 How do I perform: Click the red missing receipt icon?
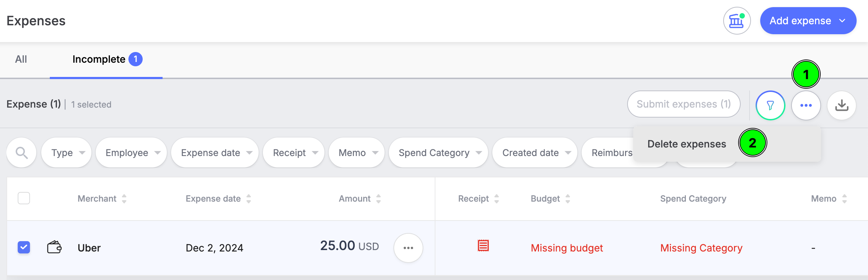[x=483, y=246]
